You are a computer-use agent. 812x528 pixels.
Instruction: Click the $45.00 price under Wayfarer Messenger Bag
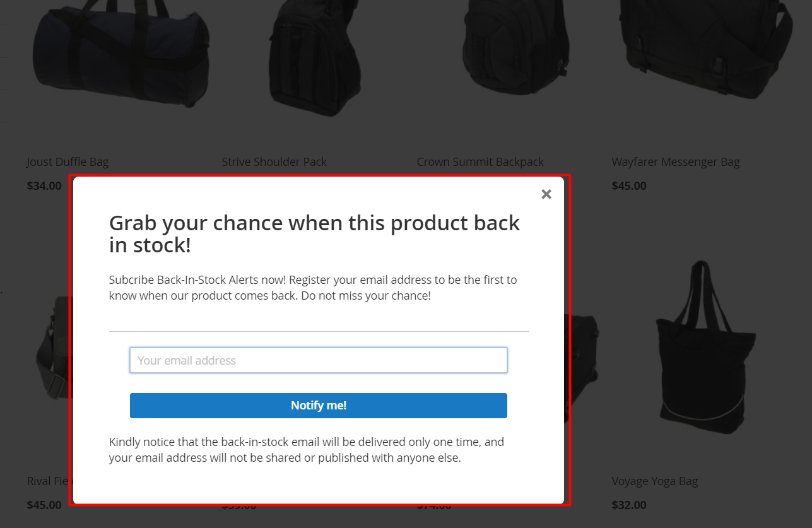coord(629,186)
